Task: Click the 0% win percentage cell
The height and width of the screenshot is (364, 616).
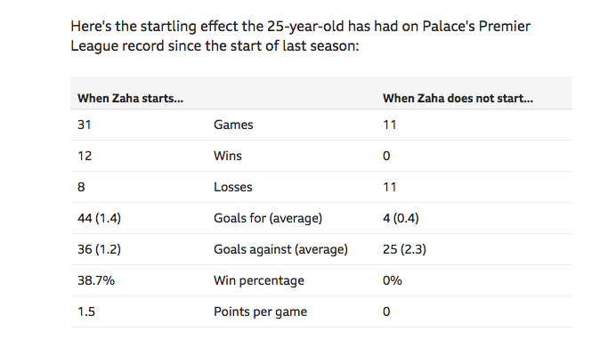Action: point(393,280)
